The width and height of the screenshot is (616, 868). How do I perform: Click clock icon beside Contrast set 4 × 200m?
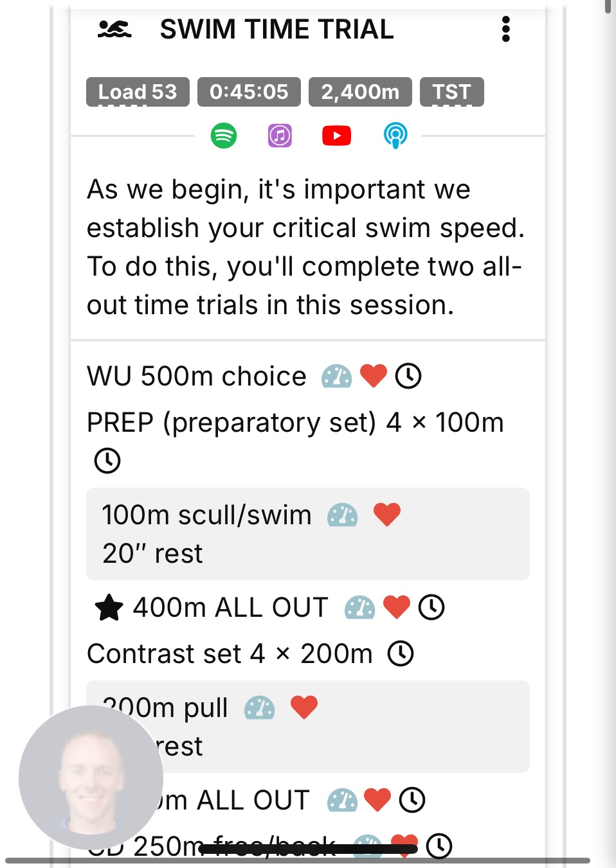click(x=401, y=653)
